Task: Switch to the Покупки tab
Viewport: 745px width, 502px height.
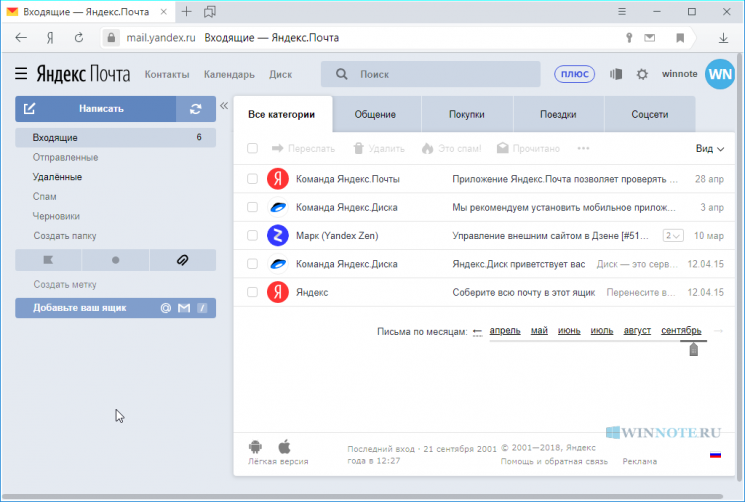Action: [x=467, y=114]
